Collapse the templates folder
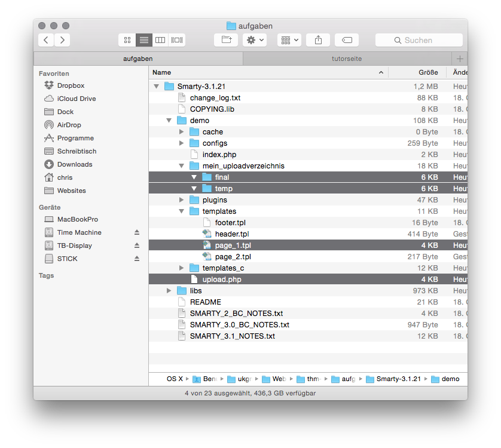This screenshot has height=448, width=501. (182, 211)
